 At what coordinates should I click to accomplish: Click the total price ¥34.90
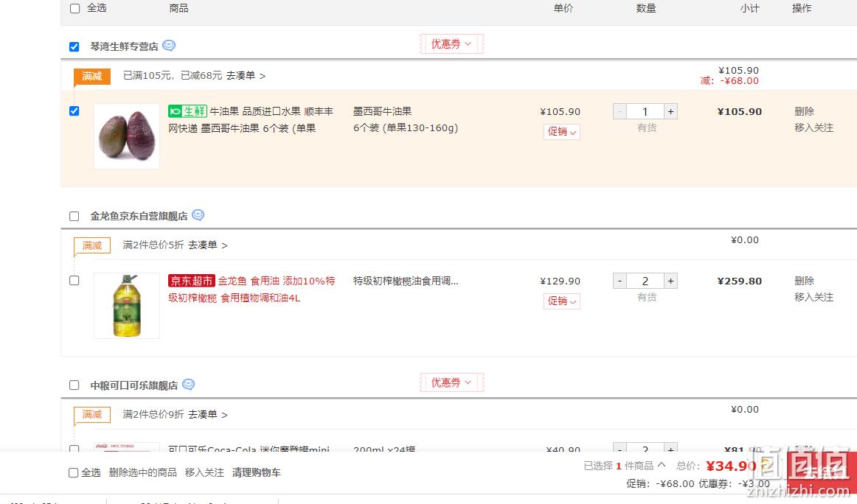click(x=732, y=466)
